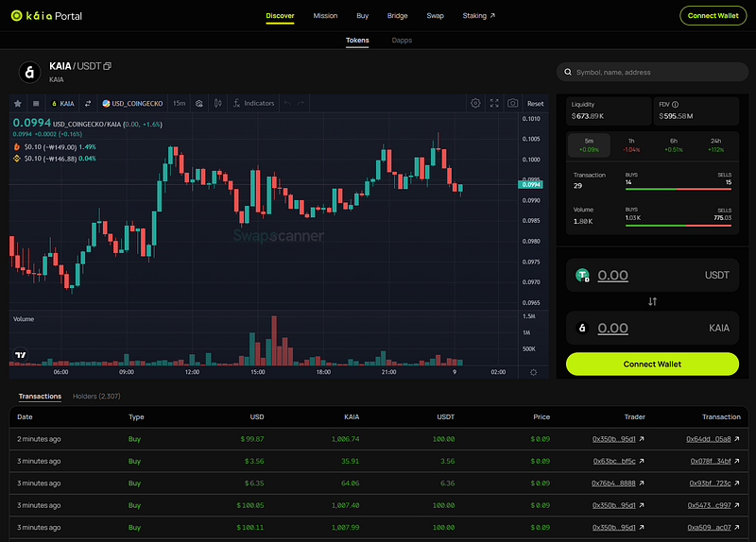The image size is (756, 542).
Task: Open the chart list menu icon
Action: tap(36, 104)
